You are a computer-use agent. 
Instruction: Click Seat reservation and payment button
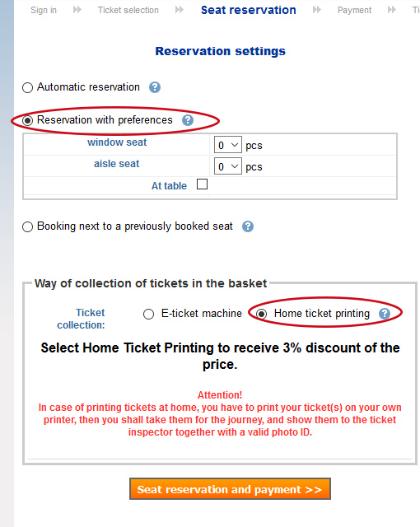230,489
